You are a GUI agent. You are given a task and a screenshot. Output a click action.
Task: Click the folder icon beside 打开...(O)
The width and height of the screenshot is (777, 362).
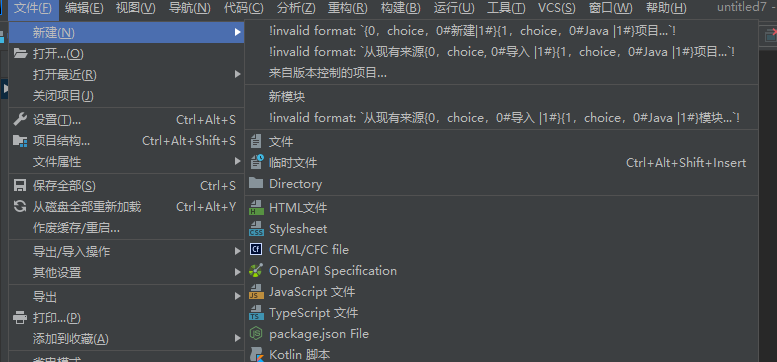[x=20, y=53]
